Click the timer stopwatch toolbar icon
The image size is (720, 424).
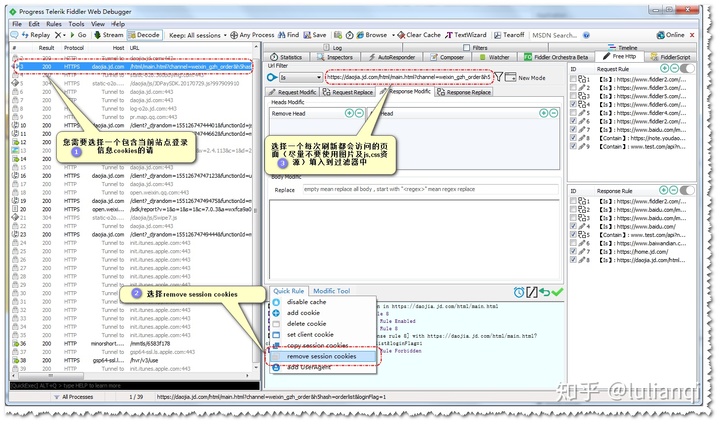point(349,35)
